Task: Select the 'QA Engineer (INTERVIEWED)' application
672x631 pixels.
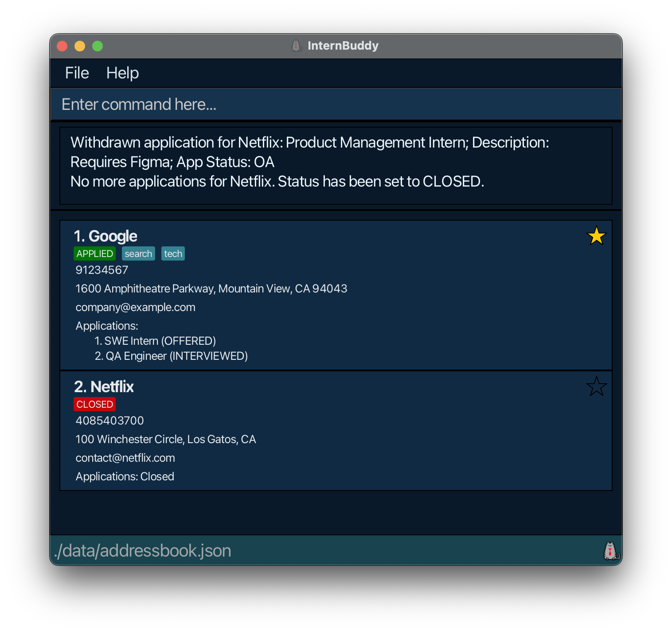Action: [x=171, y=356]
